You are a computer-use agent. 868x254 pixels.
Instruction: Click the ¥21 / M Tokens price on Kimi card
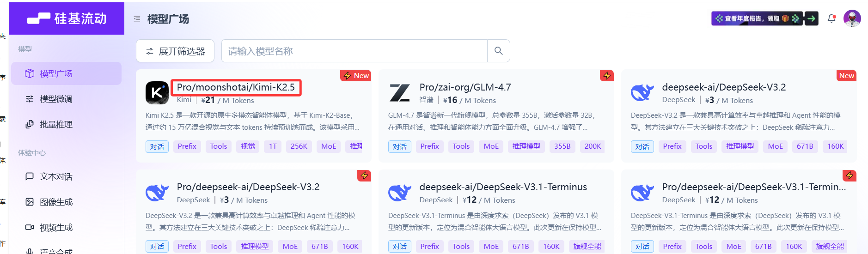tap(227, 100)
